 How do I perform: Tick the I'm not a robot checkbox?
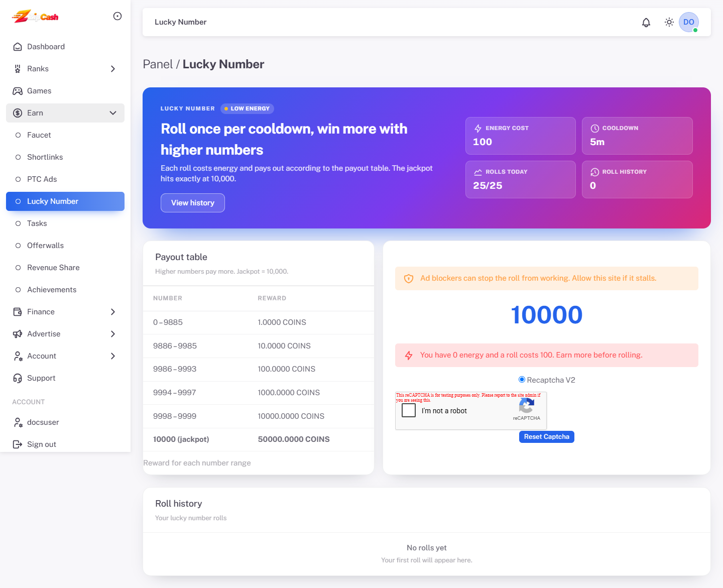[409, 410]
